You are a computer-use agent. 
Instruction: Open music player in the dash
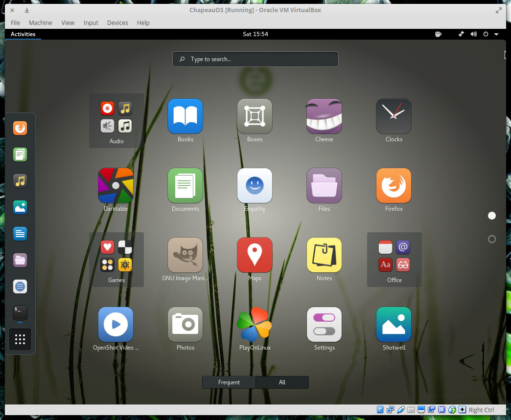click(x=20, y=181)
